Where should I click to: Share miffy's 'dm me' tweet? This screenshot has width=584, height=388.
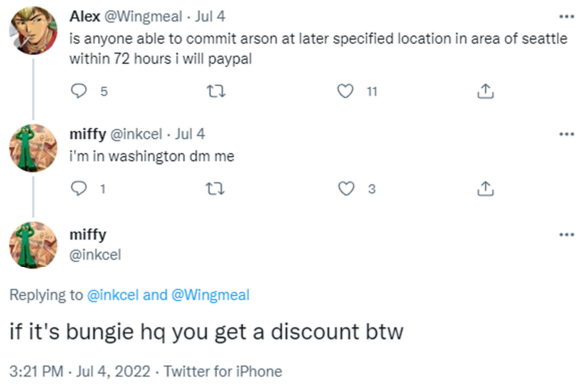[x=485, y=188]
